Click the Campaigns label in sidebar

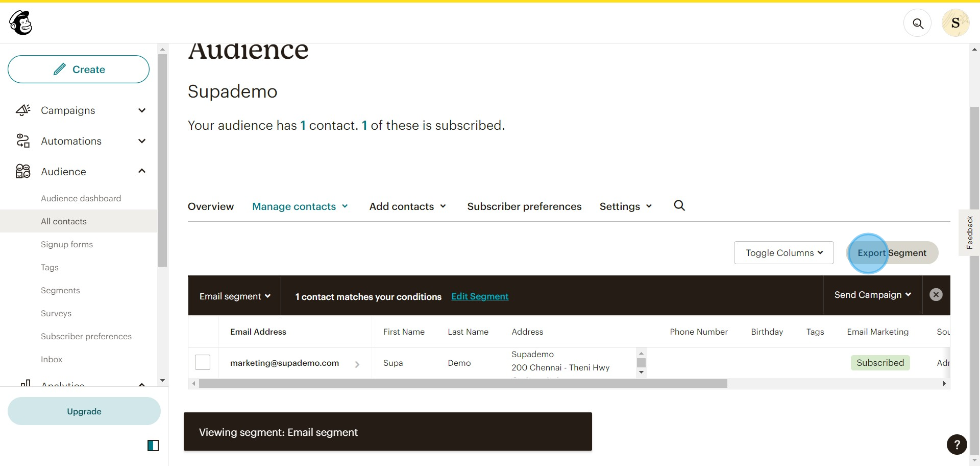click(x=68, y=110)
